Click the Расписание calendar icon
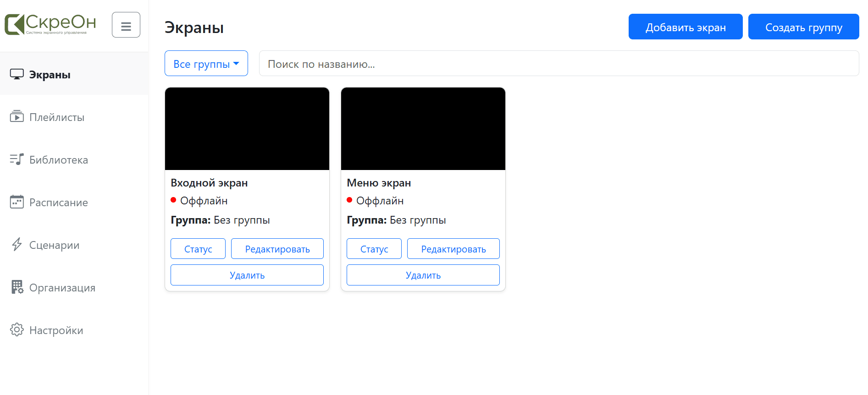Image resolution: width=868 pixels, height=395 pixels. pos(17,202)
